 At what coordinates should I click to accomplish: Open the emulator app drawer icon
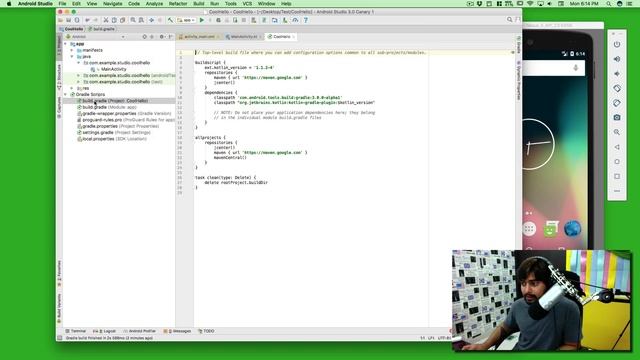pyautogui.click(x=529, y=229)
